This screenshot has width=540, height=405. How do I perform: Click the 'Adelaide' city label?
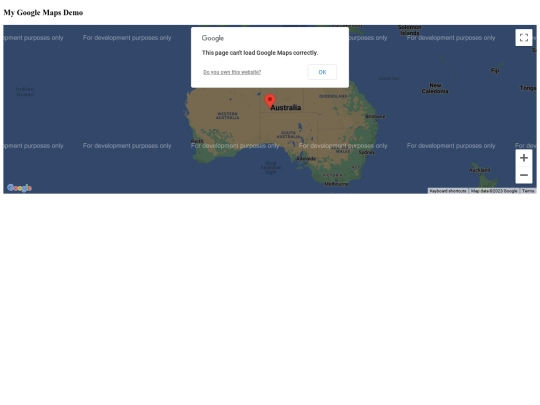[x=306, y=159]
